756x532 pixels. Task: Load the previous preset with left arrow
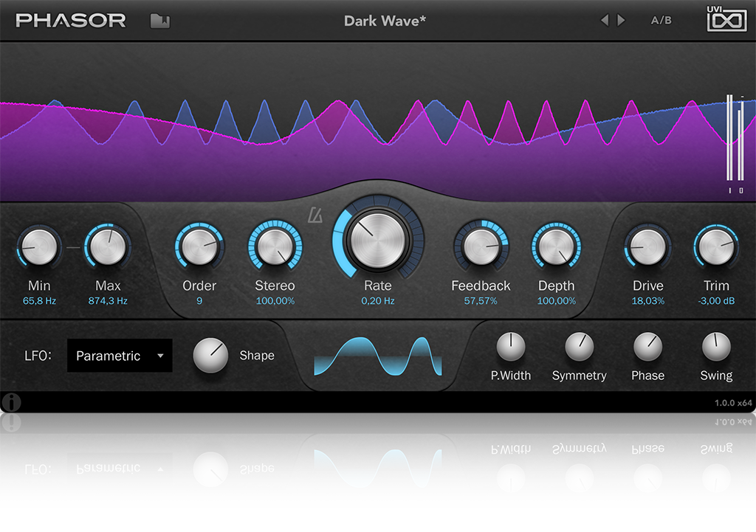click(x=604, y=20)
